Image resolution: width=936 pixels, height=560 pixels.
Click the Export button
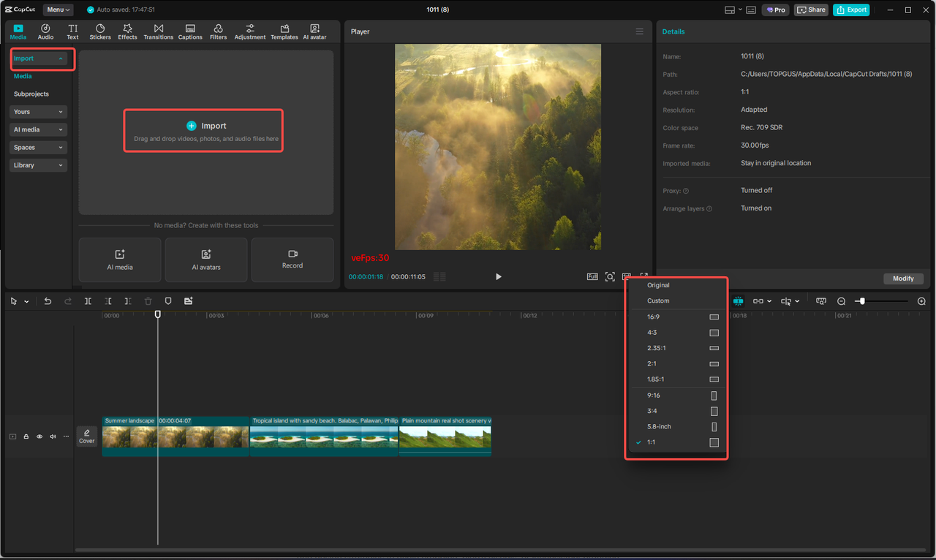tap(850, 10)
